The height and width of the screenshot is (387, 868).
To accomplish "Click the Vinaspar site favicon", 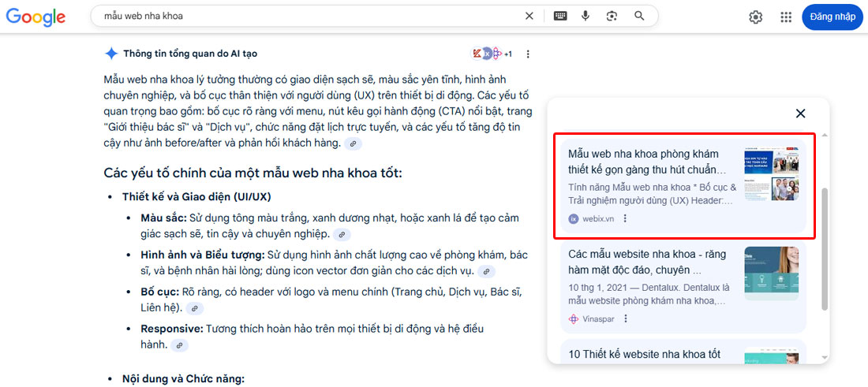I will [574, 319].
